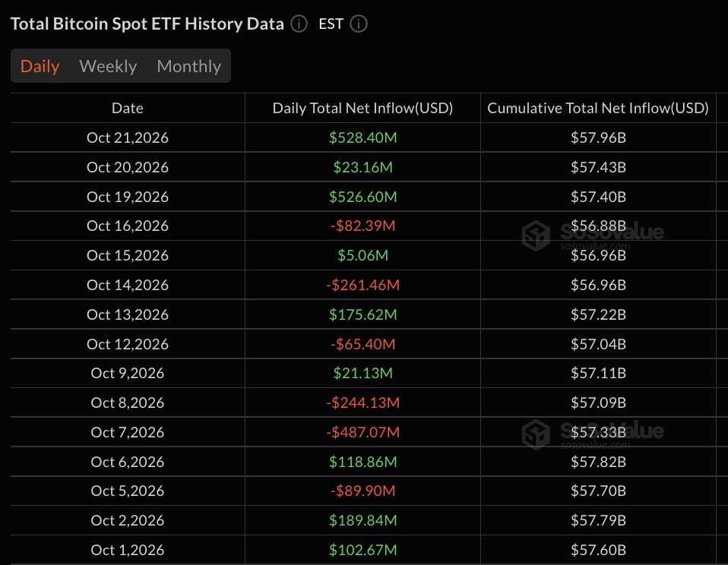728x565 pixels.
Task: Click the Oct 20,2026 date cell
Action: (128, 167)
